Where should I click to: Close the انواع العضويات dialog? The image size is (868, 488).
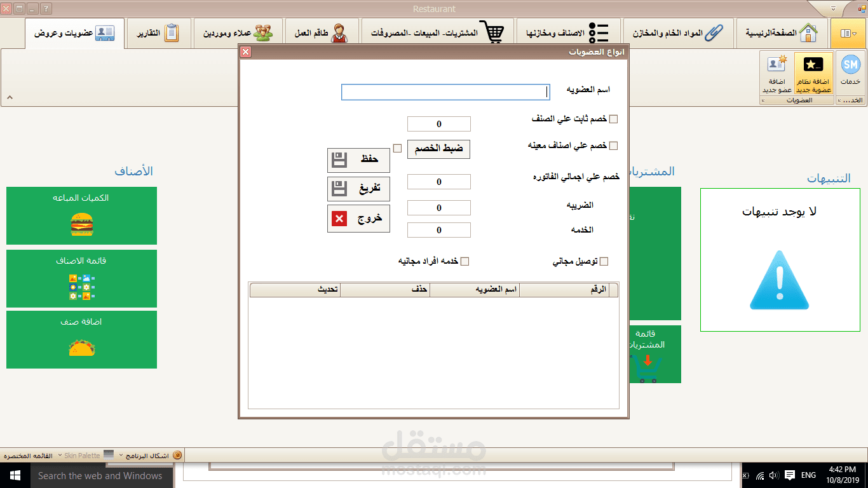pos(246,52)
